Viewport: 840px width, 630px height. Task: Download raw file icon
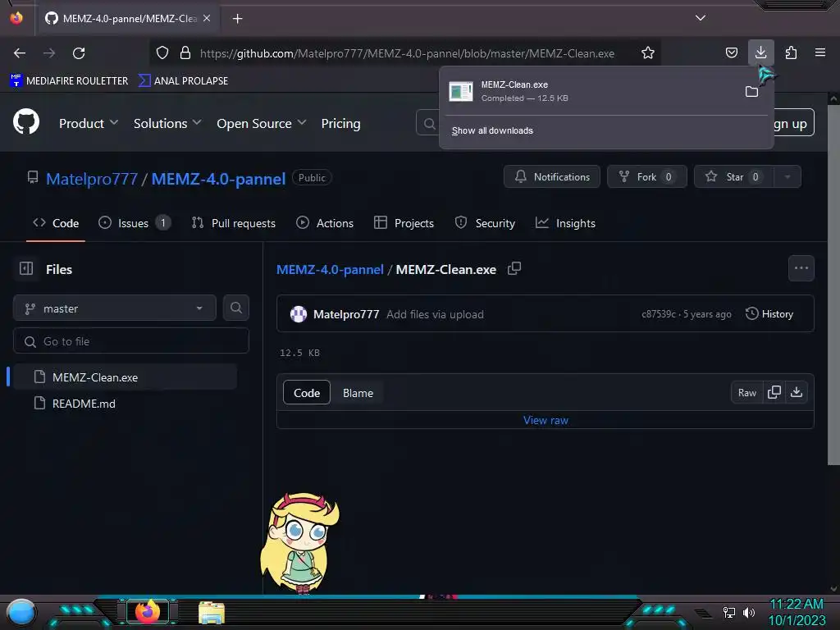click(x=797, y=392)
